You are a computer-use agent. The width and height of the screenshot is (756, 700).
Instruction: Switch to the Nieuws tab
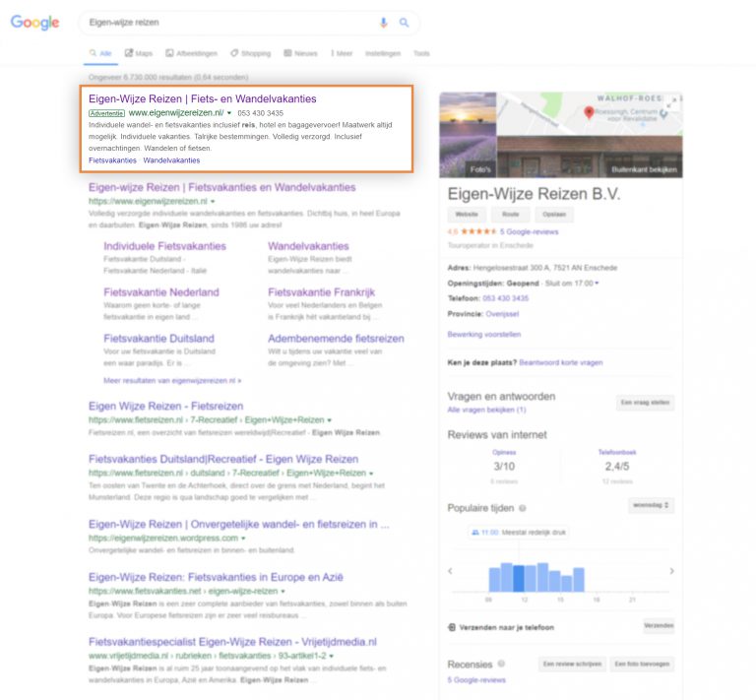[300, 53]
